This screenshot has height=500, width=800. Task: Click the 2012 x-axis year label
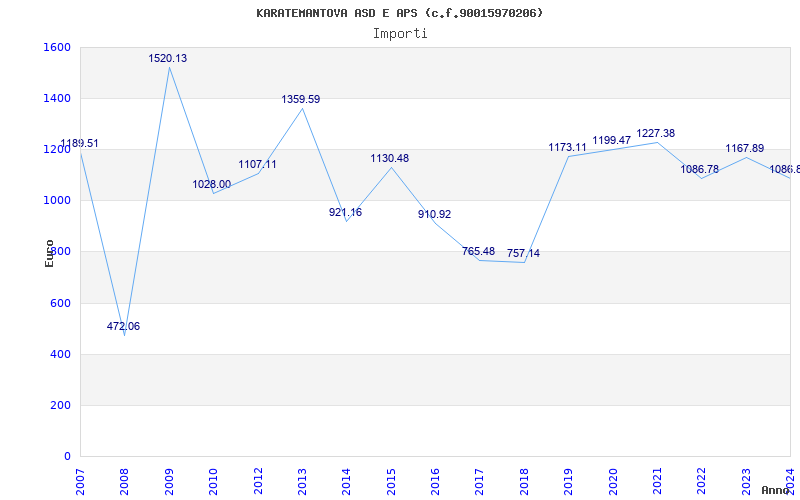[258, 482]
